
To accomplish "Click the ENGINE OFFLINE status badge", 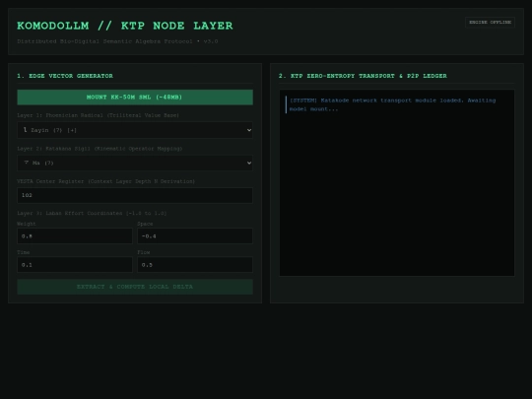I will 490,23.
